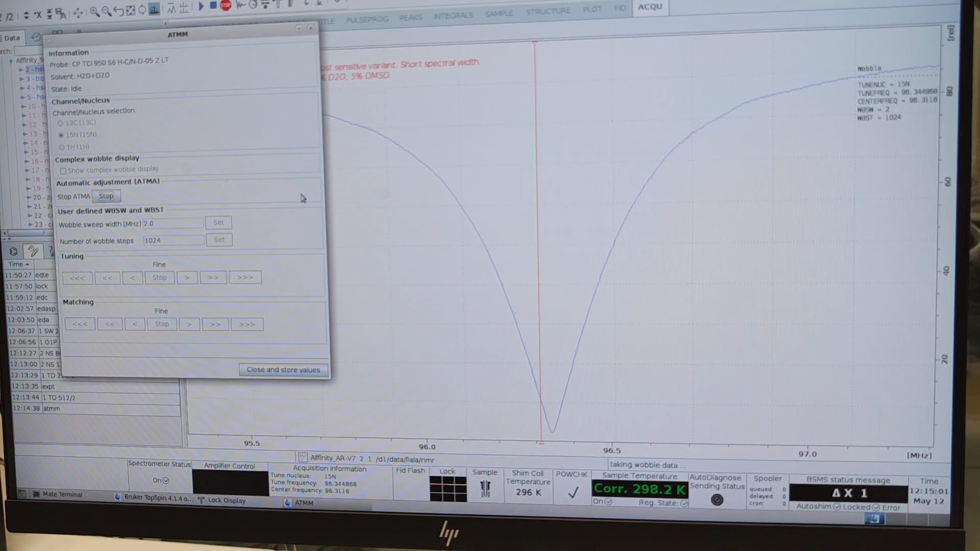The image size is (980, 551).
Task: Switch to the ACQU tab
Action: (x=650, y=7)
